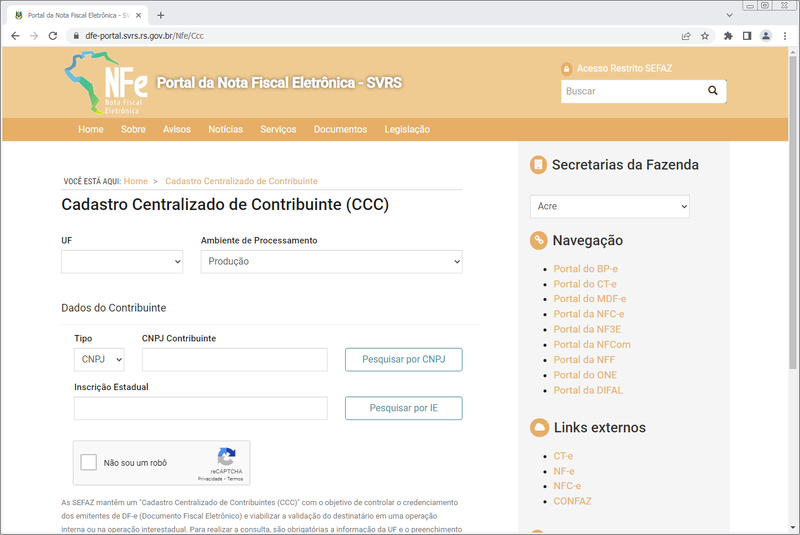The image size is (800, 535).
Task: Click the search magnifier icon
Action: 713,91
